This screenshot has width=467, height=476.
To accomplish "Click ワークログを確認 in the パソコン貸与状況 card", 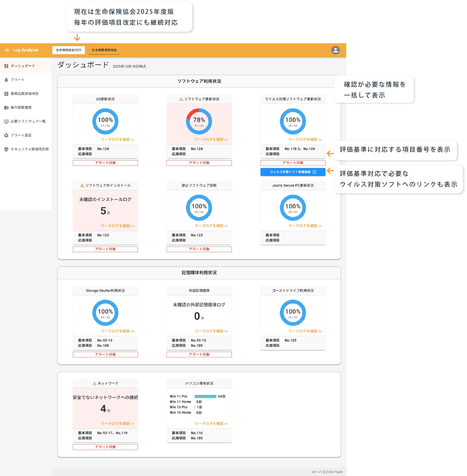I will point(211,423).
